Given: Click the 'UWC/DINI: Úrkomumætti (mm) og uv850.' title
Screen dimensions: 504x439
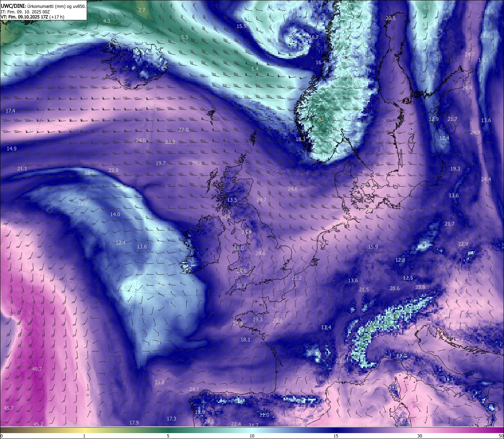Looking at the screenshot, I should [43, 6].
